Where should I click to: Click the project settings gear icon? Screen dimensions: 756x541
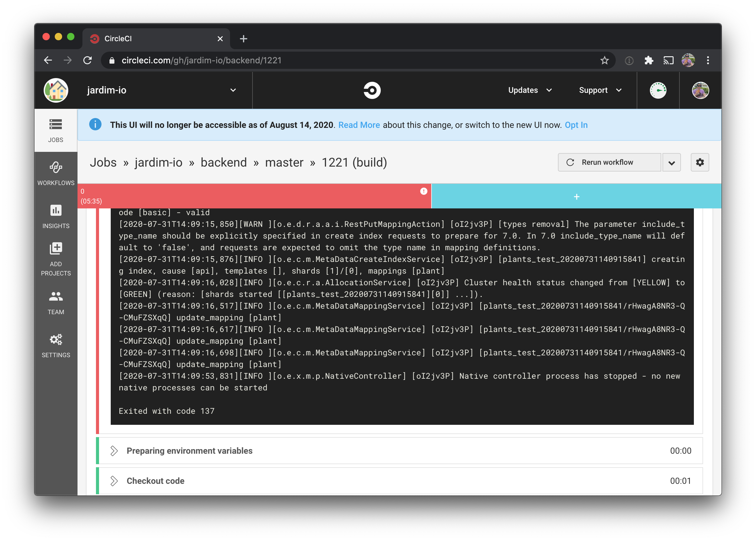click(700, 162)
